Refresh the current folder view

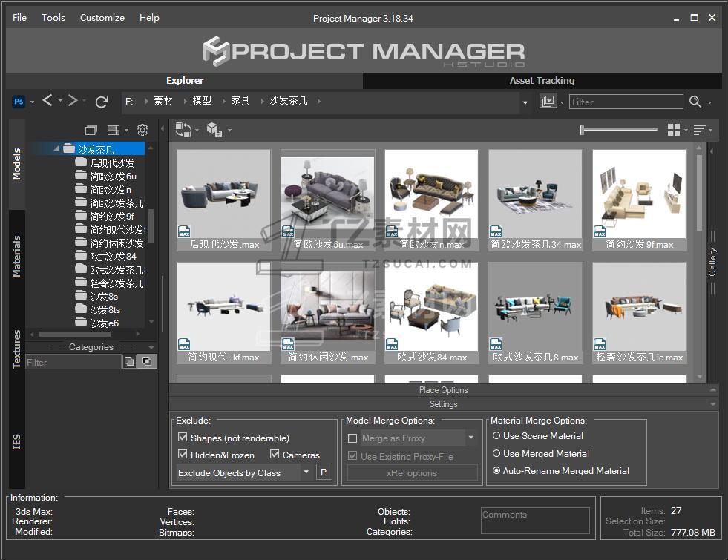[x=102, y=102]
